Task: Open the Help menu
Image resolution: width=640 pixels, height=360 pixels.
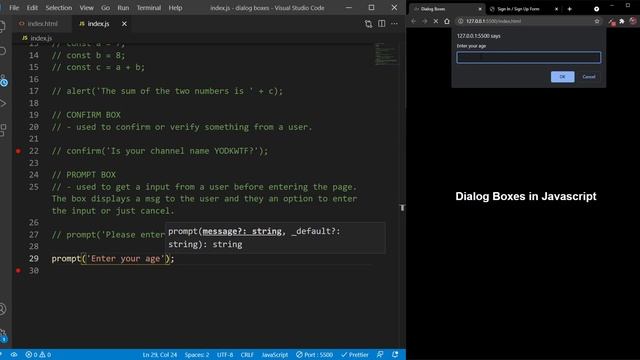Action: (x=176, y=8)
